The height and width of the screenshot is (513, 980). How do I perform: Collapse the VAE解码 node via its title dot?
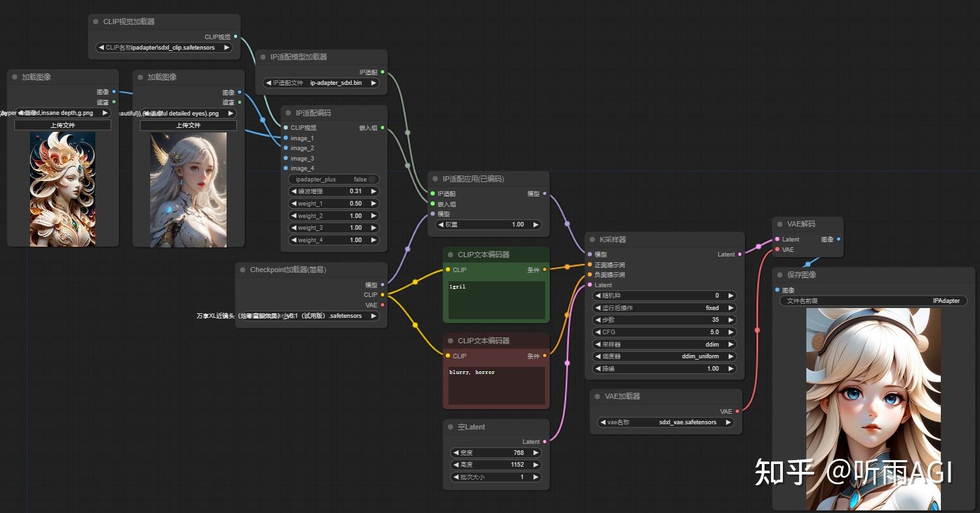(780, 224)
